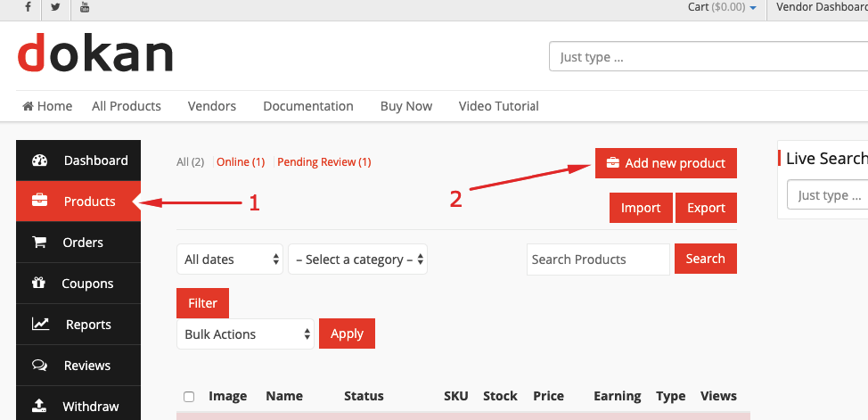Click the Status column header
The image size is (868, 420).
[364, 396]
